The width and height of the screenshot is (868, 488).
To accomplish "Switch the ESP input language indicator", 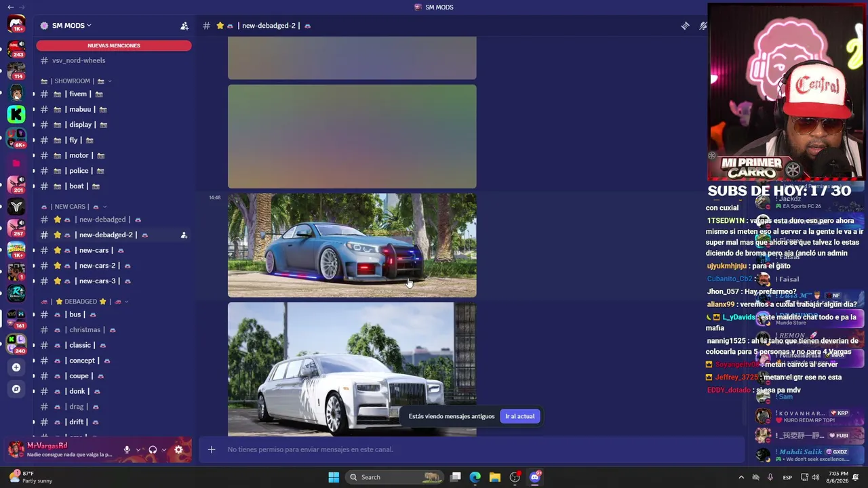I will point(787,477).
